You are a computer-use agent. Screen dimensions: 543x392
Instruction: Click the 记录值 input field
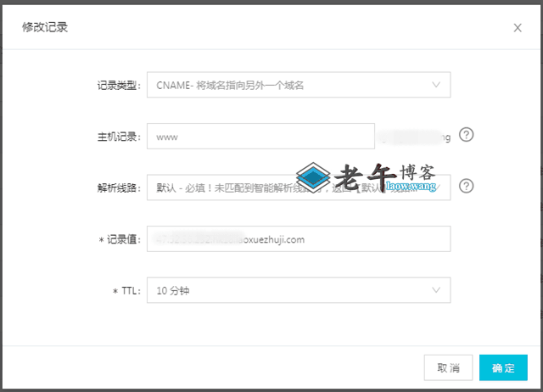coord(299,239)
